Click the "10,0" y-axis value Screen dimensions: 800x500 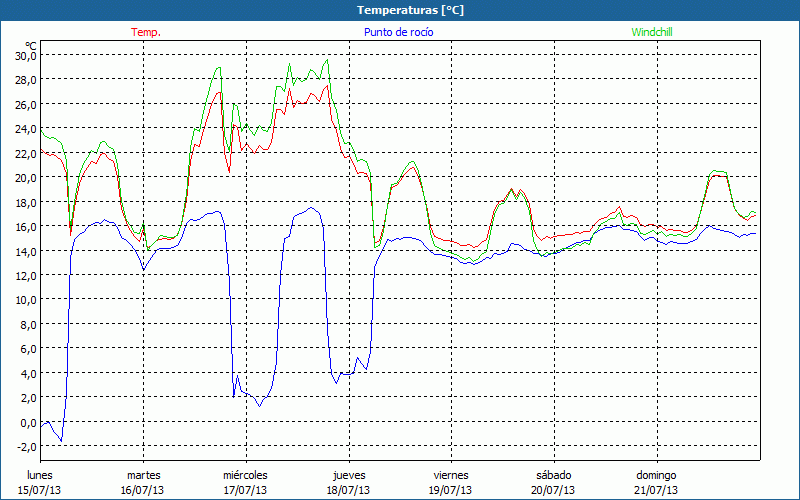(x=25, y=300)
